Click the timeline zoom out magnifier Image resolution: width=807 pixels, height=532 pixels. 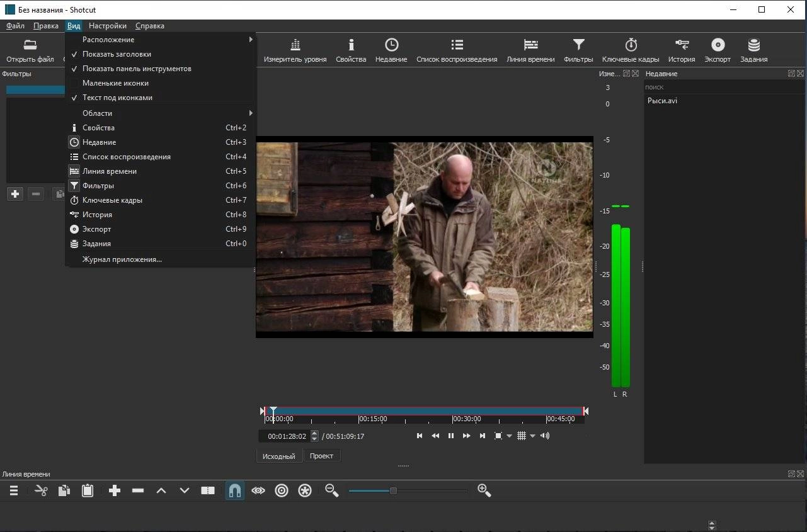click(331, 490)
